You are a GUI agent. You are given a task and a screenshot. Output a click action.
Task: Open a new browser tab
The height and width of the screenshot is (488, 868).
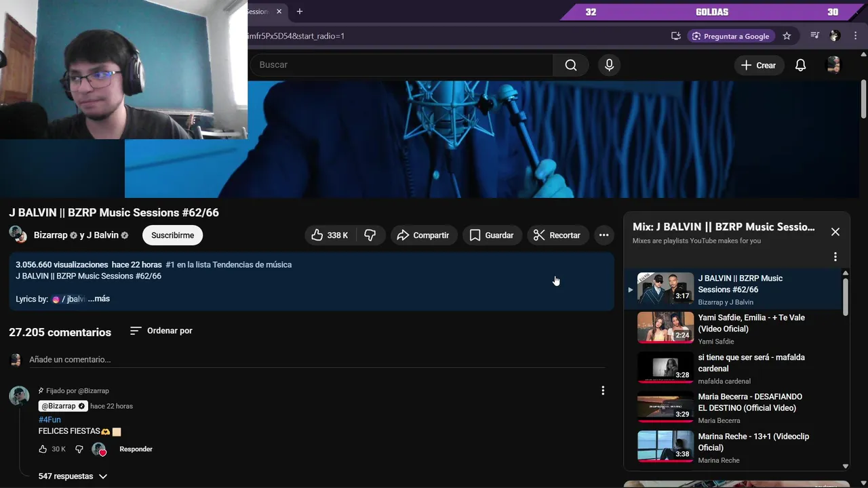pos(299,12)
